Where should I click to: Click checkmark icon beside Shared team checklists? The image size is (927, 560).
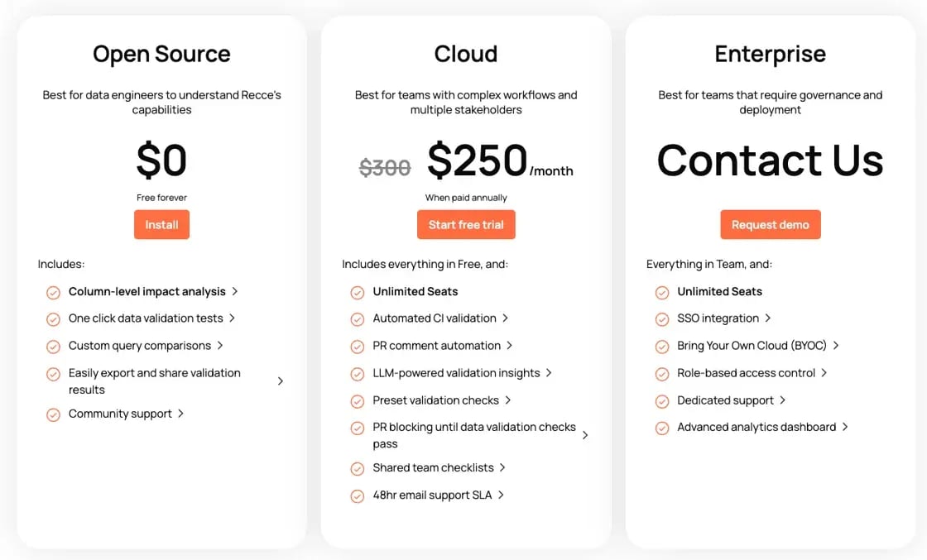point(358,469)
